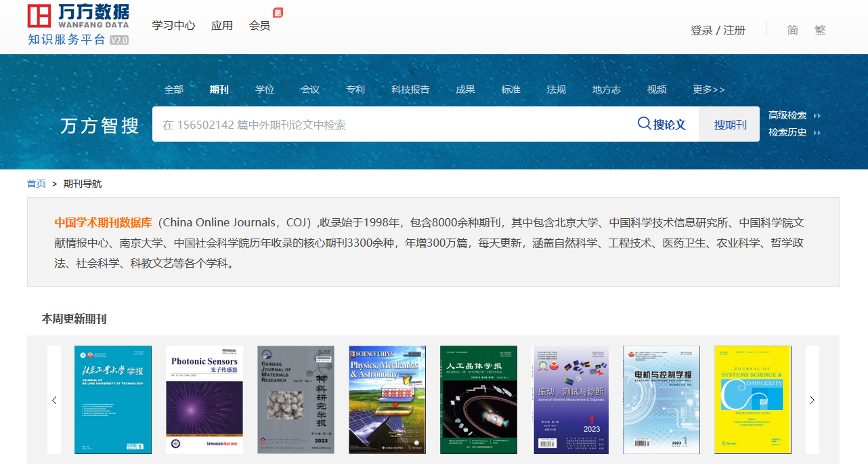Open 应用 menu
868x471 pixels.
(x=222, y=26)
